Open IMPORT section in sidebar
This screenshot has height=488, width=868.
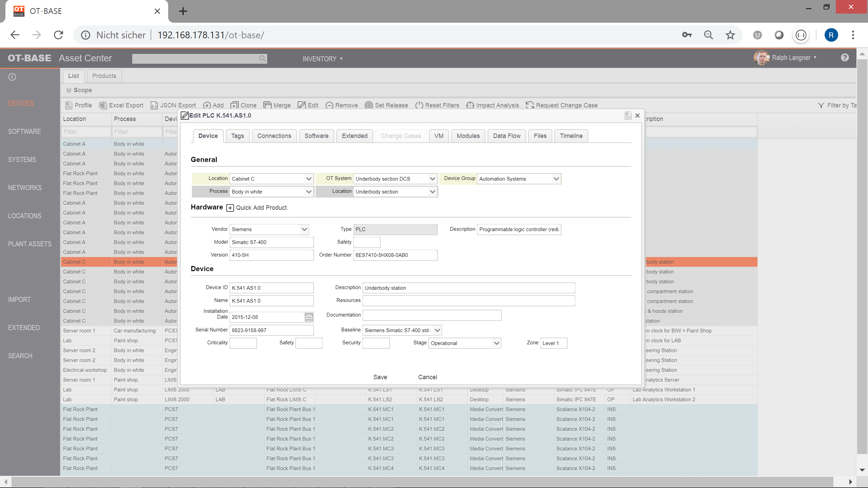click(x=19, y=300)
